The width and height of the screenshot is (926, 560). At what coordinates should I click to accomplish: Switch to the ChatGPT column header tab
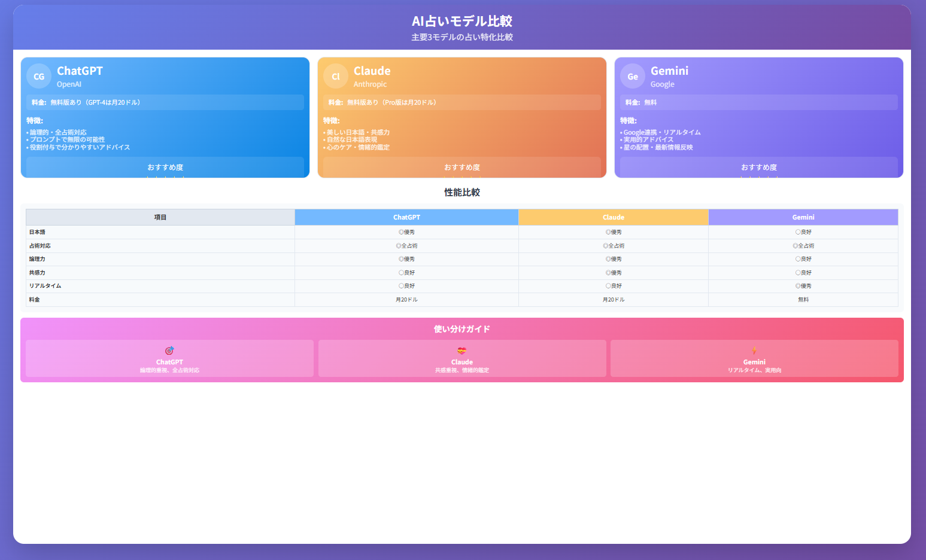point(406,217)
